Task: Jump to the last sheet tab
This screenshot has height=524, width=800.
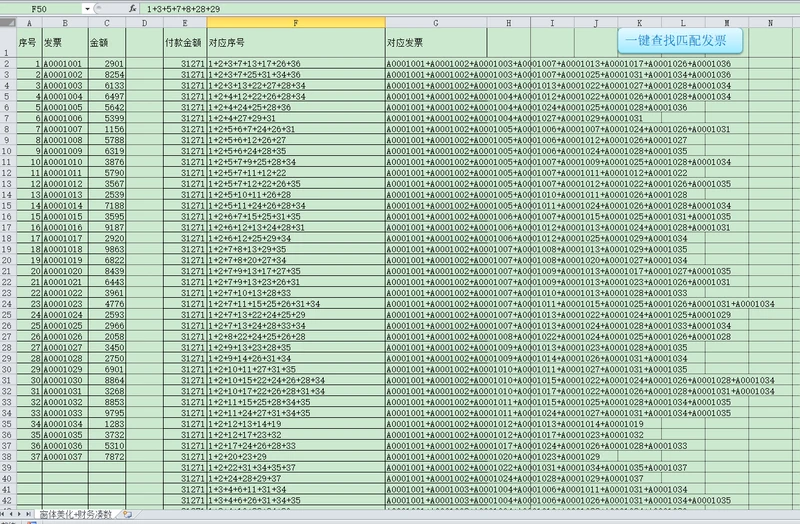Action: (28, 514)
